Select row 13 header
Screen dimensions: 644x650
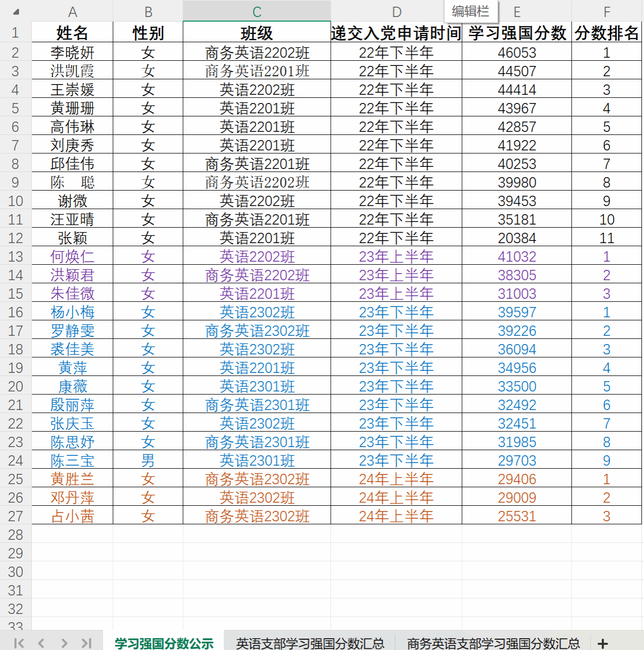(15, 256)
